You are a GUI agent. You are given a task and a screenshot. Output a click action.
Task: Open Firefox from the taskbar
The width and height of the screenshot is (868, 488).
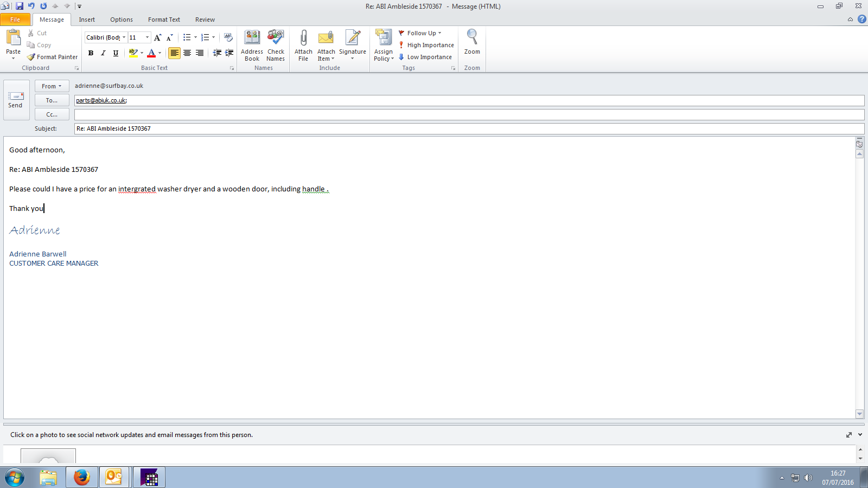tap(82, 477)
